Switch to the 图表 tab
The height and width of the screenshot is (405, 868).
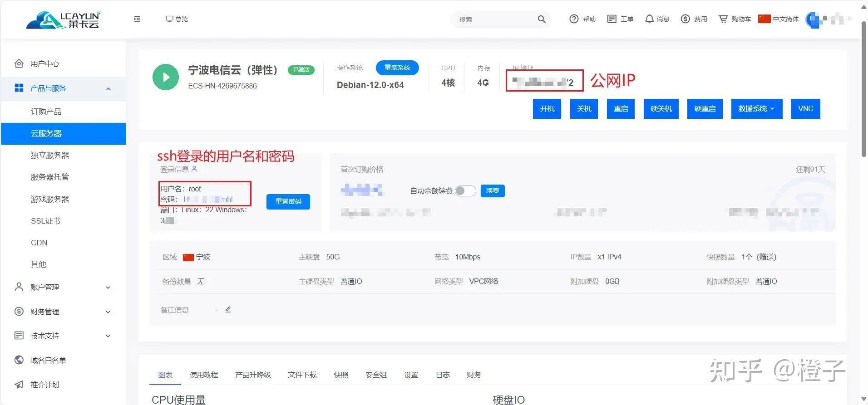(165, 375)
